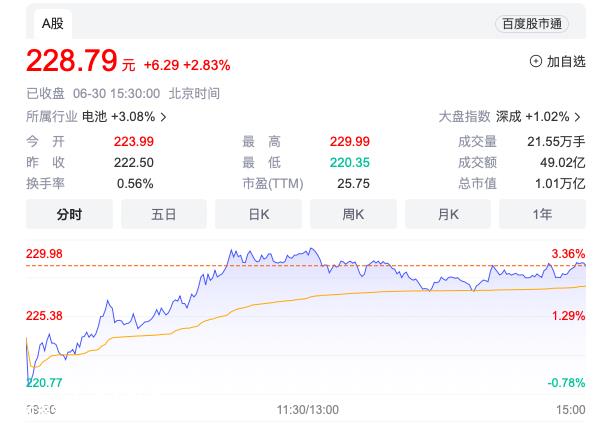Image resolution: width=605 pixels, height=423 pixels.
Task: Switch to the 分时 chart tab
Action: click(x=69, y=214)
